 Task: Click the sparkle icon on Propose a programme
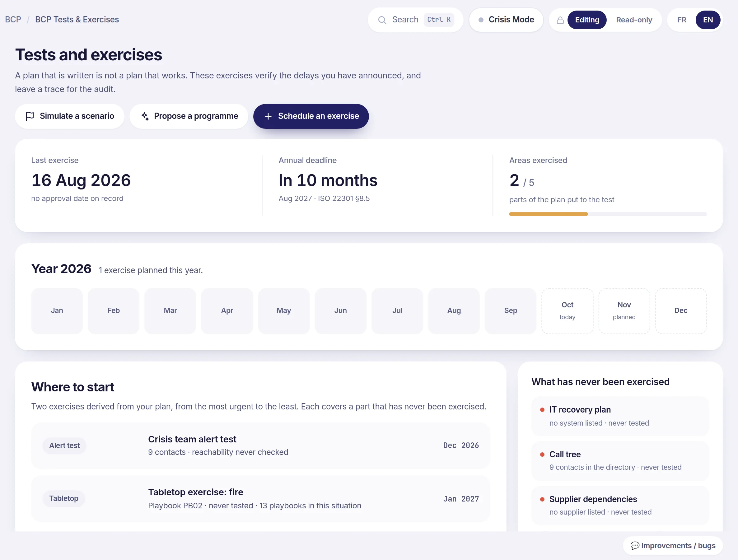click(x=145, y=116)
